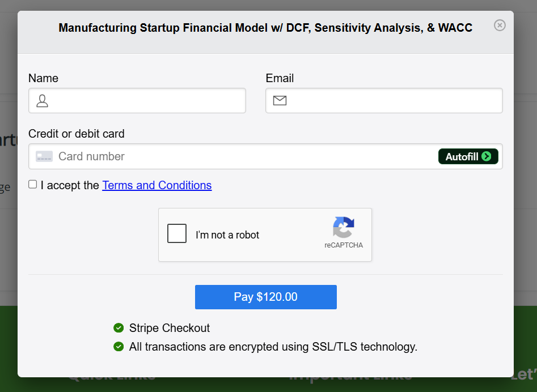
Task: Tick the accept Terms and Conditions checkbox
Action: 32,184
